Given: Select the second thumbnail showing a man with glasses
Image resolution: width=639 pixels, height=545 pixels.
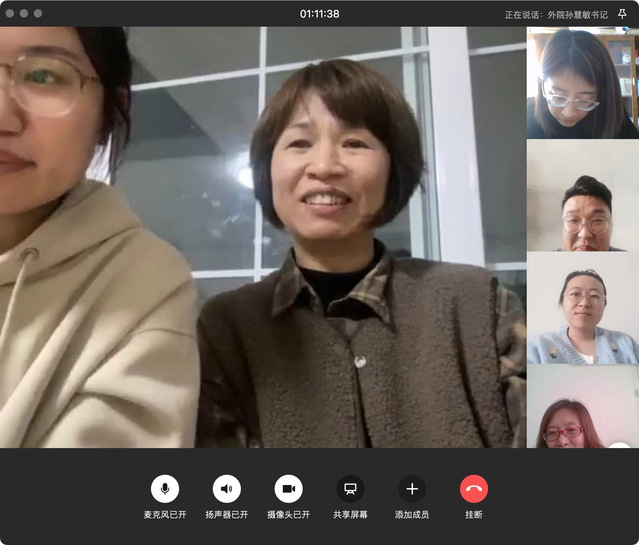Looking at the screenshot, I should click(x=582, y=195).
